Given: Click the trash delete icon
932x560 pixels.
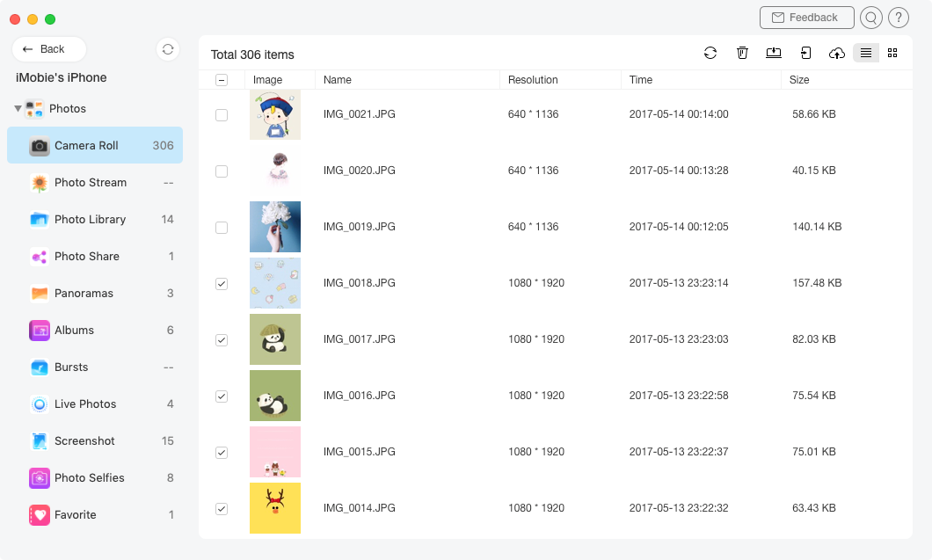Looking at the screenshot, I should pyautogui.click(x=742, y=54).
